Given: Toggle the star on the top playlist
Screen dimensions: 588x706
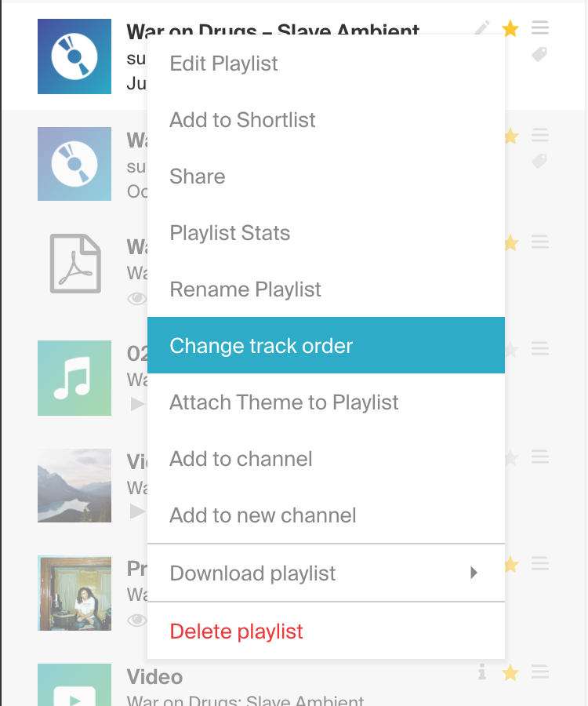Looking at the screenshot, I should [x=510, y=27].
